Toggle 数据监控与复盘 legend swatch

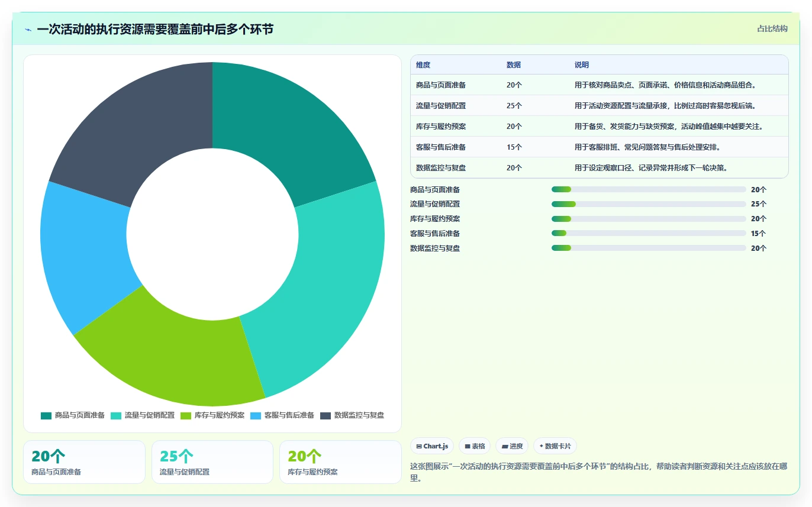[326, 415]
